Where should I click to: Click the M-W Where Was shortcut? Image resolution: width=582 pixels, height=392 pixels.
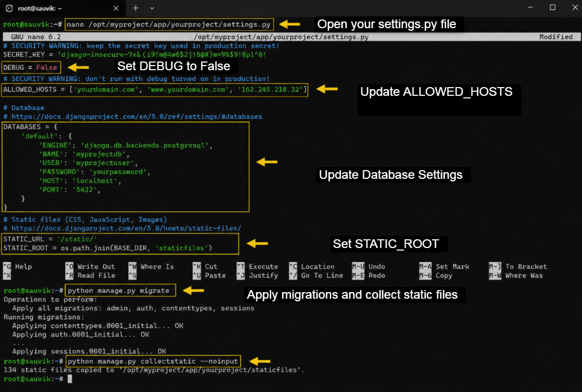516,275
